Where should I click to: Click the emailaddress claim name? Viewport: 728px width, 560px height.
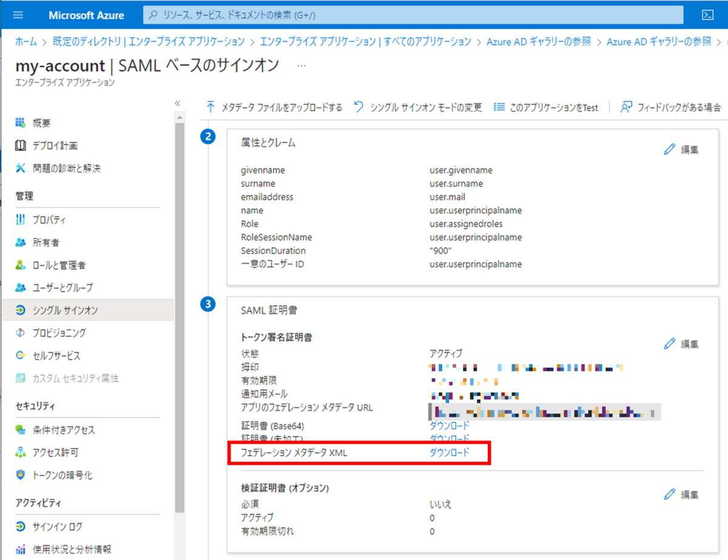267,197
